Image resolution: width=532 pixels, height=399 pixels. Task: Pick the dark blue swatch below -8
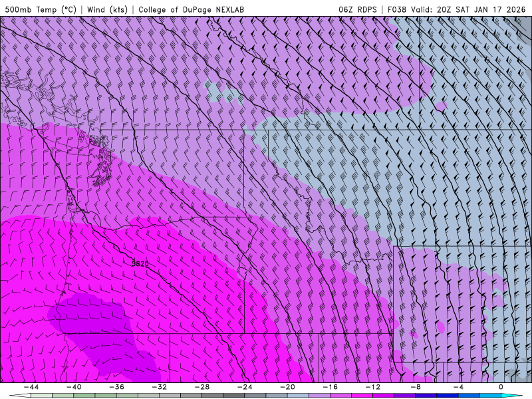tap(426, 396)
